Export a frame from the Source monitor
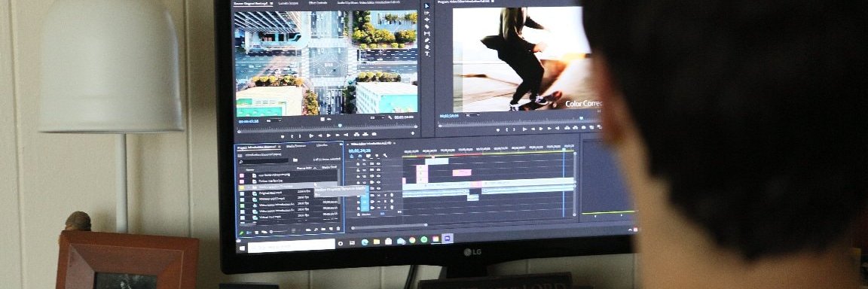868x289 pixels. (374, 134)
